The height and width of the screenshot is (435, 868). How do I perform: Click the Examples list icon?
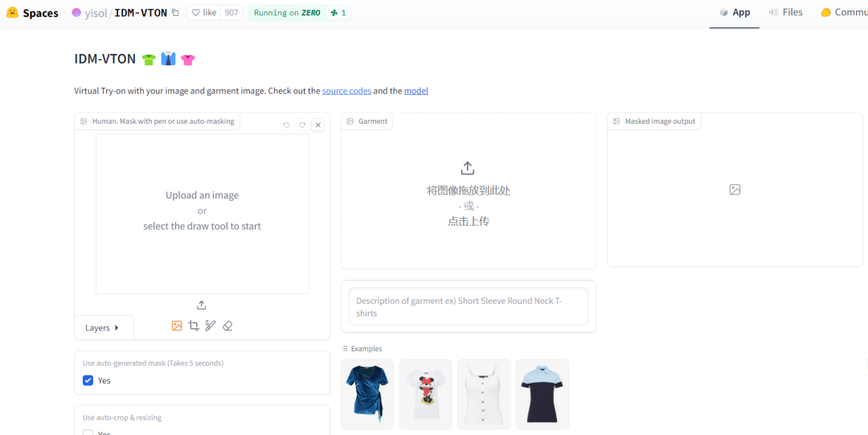pos(345,348)
